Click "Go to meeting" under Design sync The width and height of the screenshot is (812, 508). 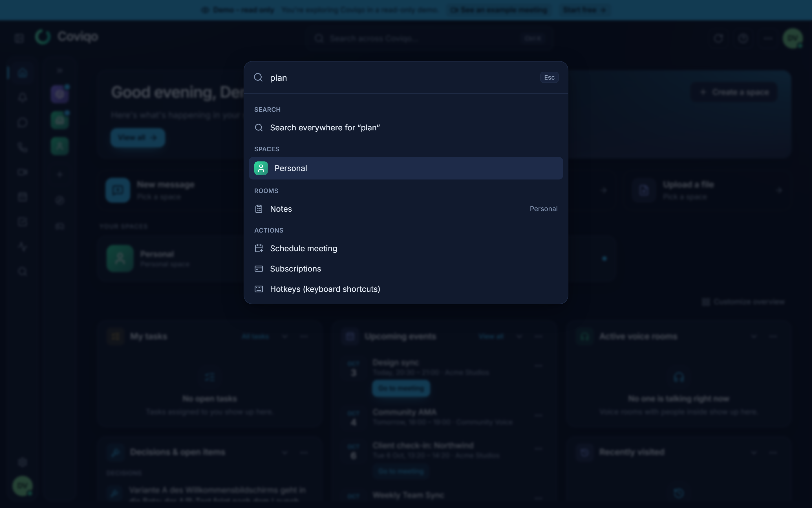pos(401,388)
